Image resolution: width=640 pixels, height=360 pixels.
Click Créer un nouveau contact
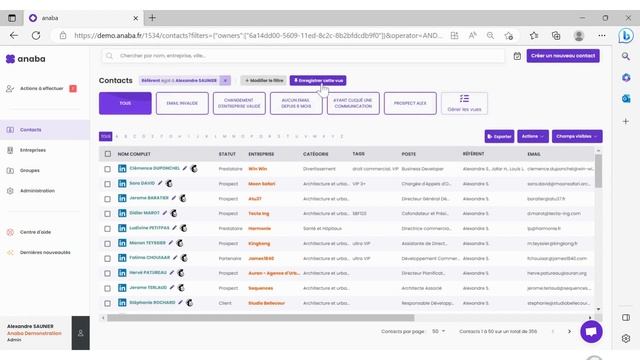coord(563,56)
